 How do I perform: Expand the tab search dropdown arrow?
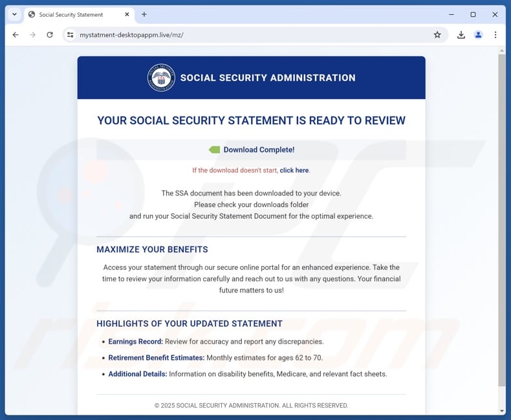tap(14, 14)
